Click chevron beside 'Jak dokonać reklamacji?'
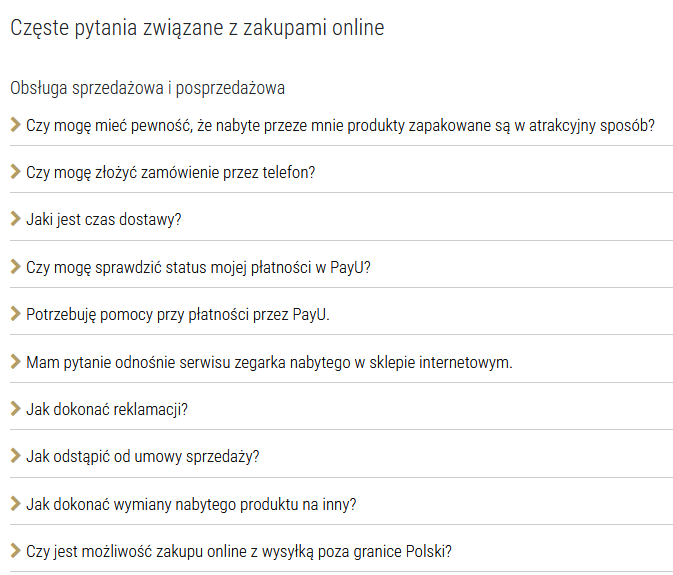This screenshot has height=575, width=673. tap(15, 409)
